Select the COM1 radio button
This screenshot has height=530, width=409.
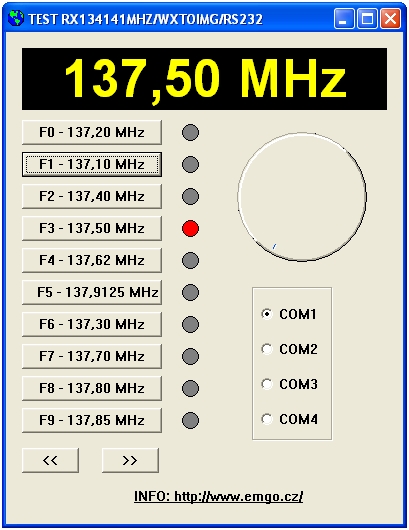tap(267, 314)
